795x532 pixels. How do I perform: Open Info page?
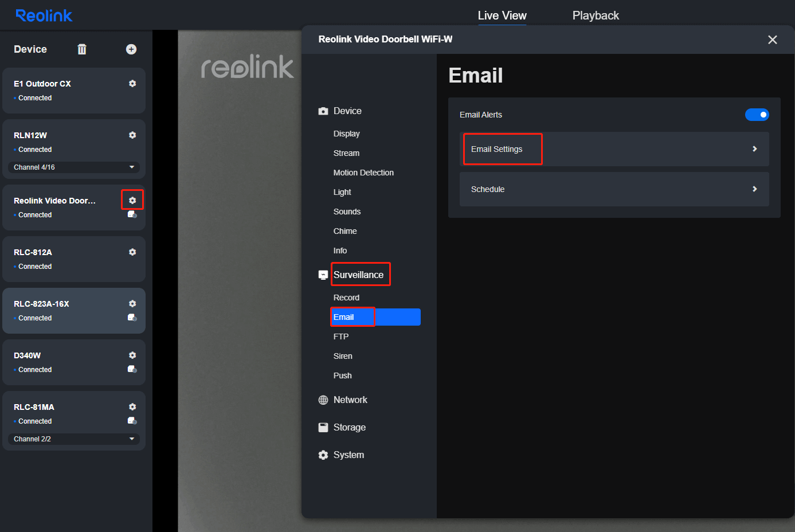pyautogui.click(x=340, y=251)
